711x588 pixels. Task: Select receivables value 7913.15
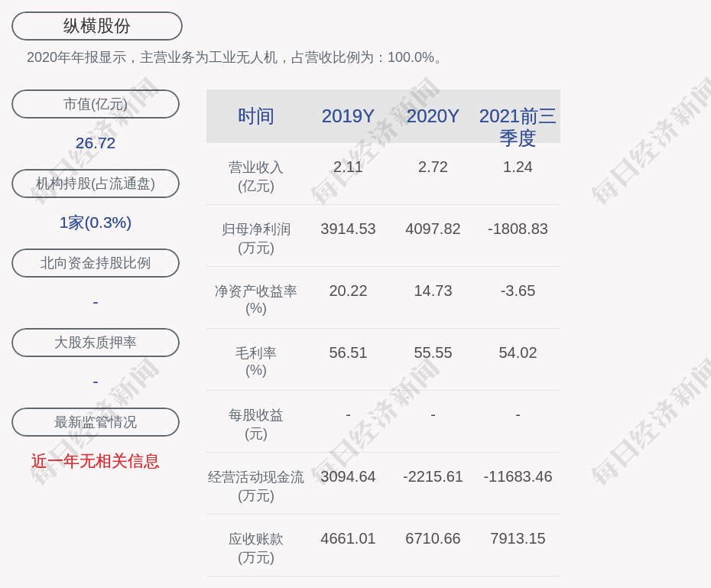[x=518, y=538]
